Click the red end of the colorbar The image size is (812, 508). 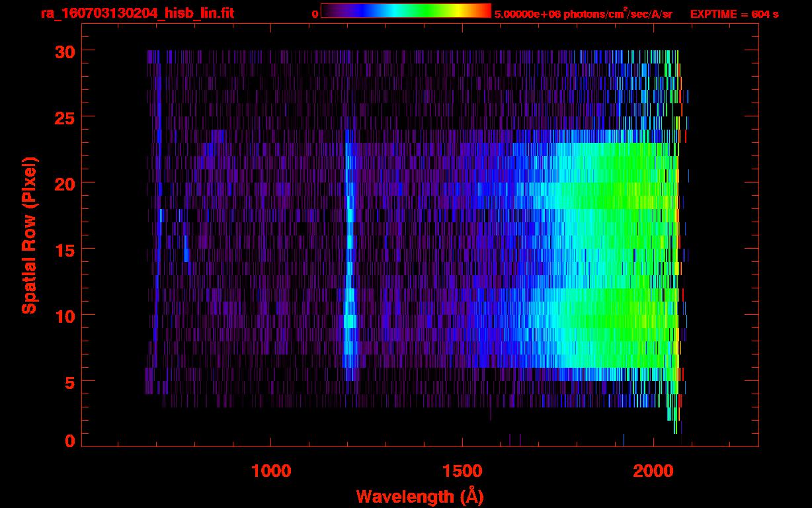(x=483, y=11)
